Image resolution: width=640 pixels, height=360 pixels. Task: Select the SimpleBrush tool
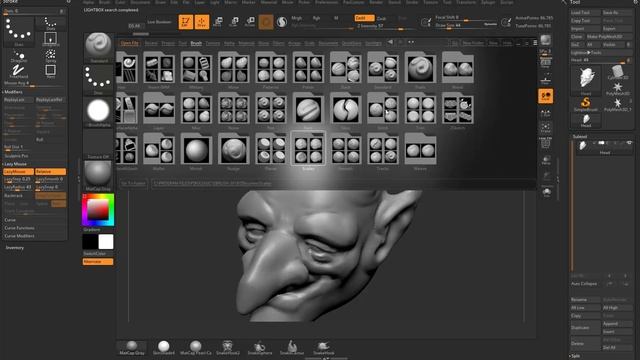[586, 104]
